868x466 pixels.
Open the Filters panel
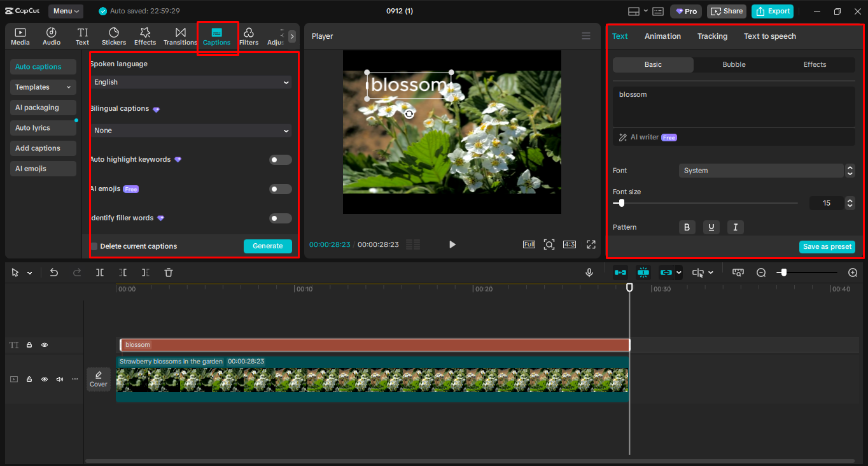point(249,36)
